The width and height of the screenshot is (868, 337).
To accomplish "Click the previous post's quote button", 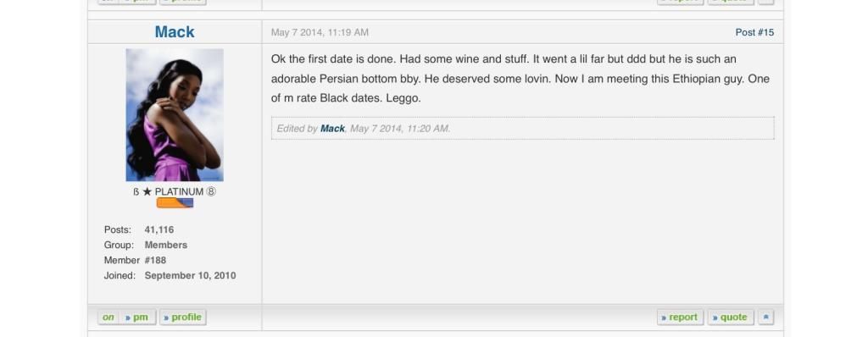I will (731, 1).
